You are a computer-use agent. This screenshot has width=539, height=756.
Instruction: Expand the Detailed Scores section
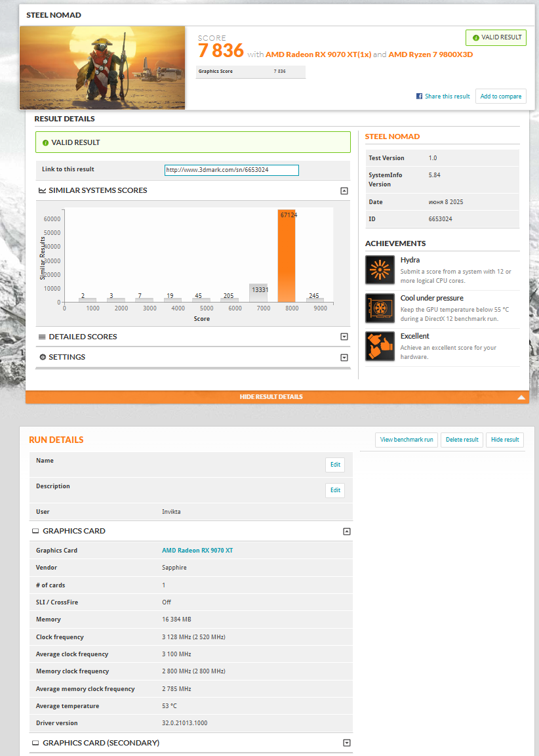point(344,337)
